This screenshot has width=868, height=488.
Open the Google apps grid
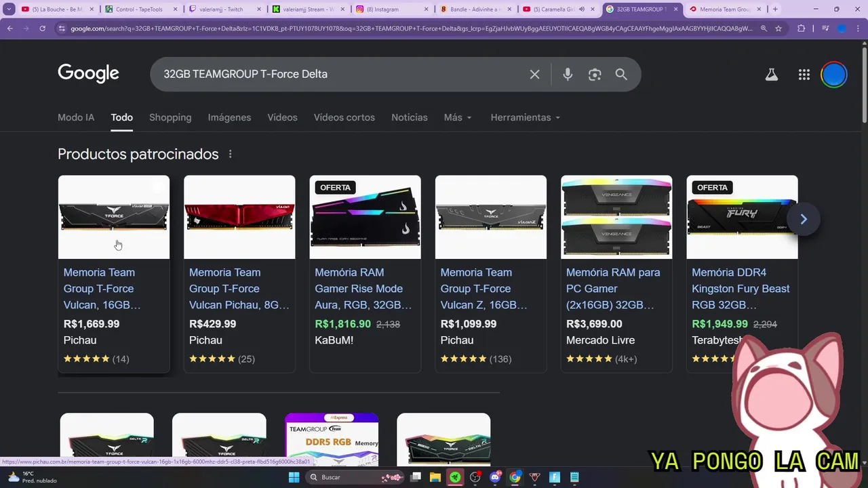[804, 75]
